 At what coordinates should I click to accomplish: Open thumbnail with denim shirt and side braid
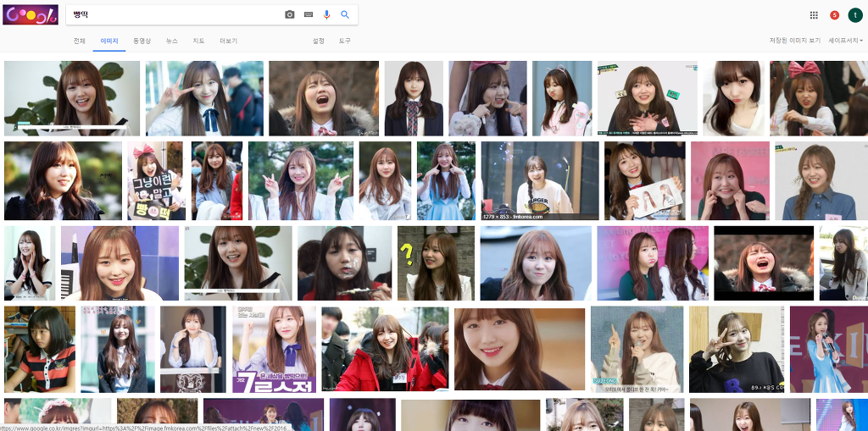[821, 181]
